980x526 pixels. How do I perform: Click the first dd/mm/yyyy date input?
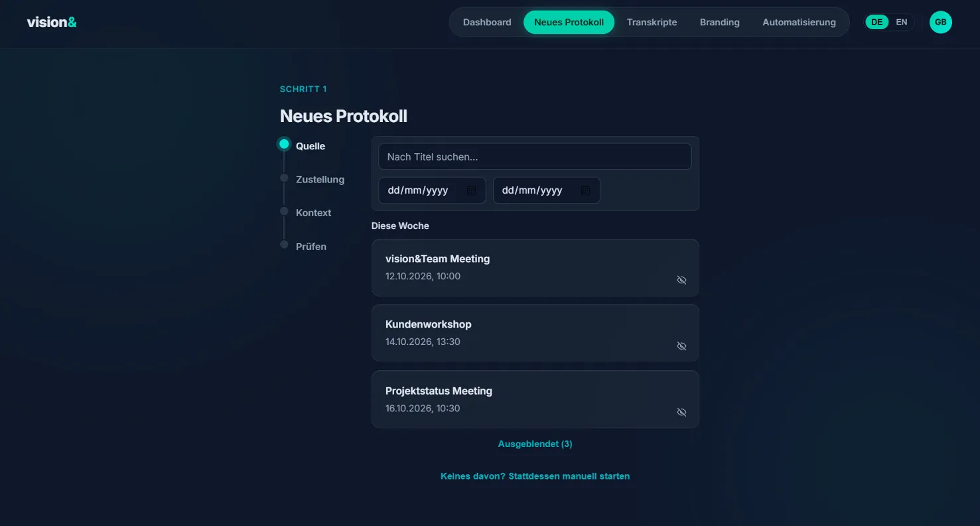[432, 190]
